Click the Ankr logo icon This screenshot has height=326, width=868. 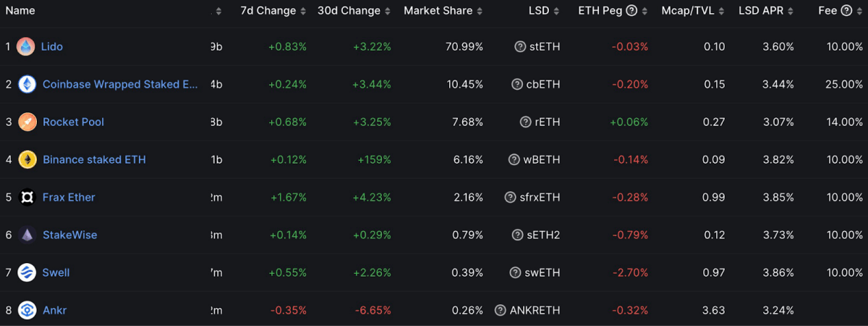27,310
